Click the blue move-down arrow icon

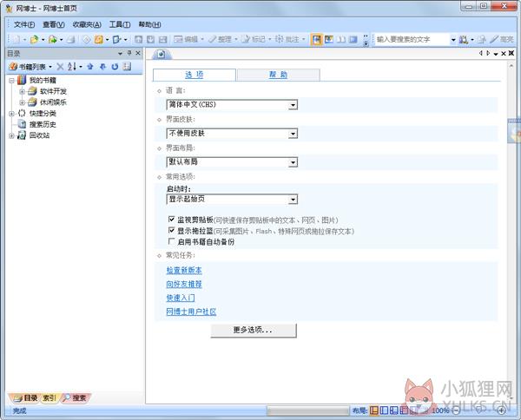(102, 67)
